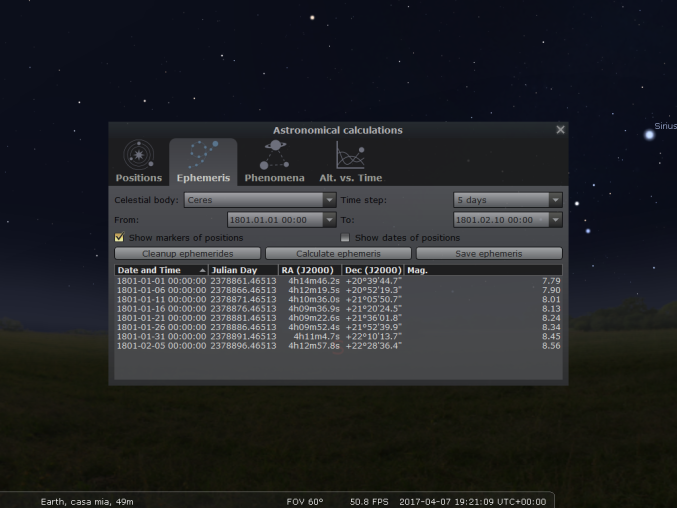The width and height of the screenshot is (677, 508).
Task: Click RA value 4h12m19.5s
Action: [x=314, y=290]
